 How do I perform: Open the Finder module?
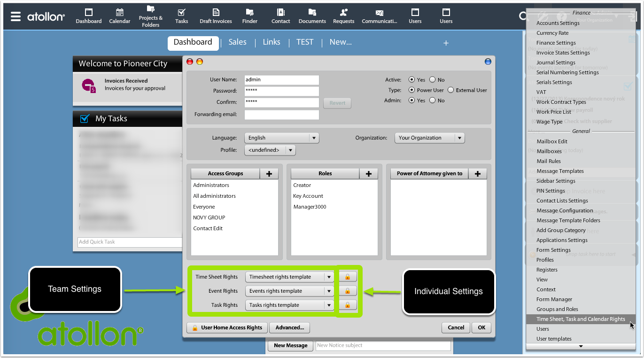tap(250, 16)
